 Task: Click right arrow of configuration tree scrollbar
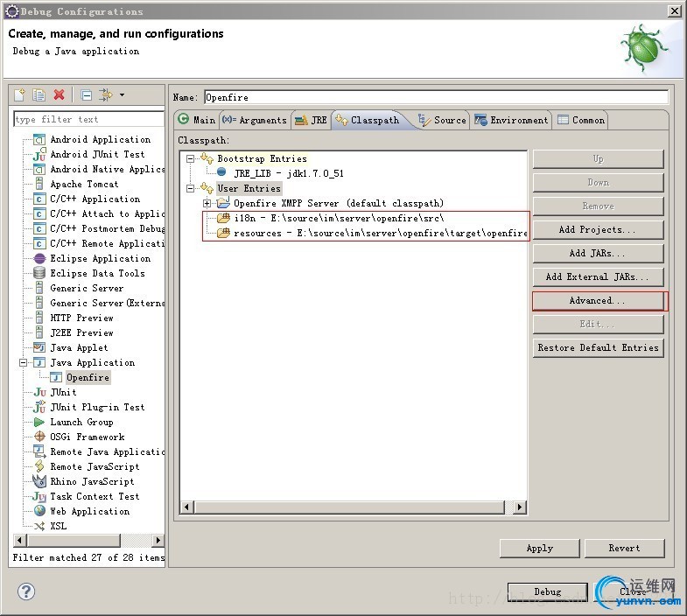tap(158, 540)
